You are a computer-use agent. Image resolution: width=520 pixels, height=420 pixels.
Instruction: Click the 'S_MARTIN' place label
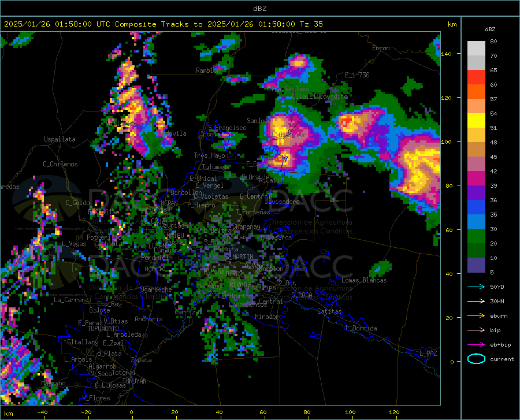pos(239,257)
